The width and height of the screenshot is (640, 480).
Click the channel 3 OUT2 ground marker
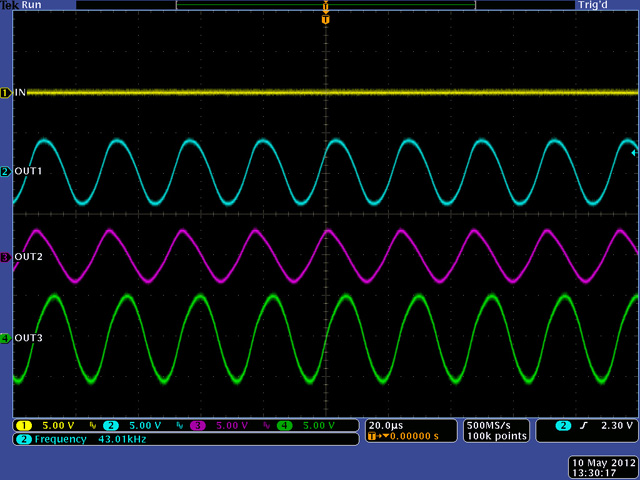click(5, 257)
